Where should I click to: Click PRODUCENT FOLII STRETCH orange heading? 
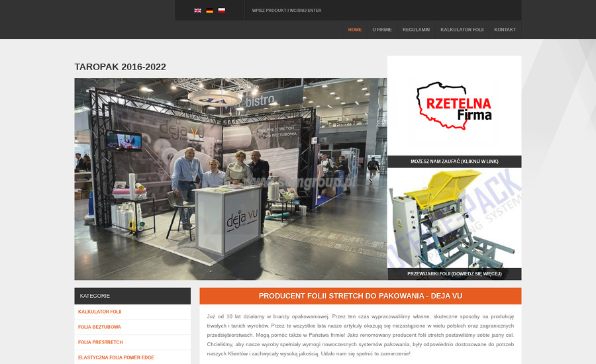point(360,296)
